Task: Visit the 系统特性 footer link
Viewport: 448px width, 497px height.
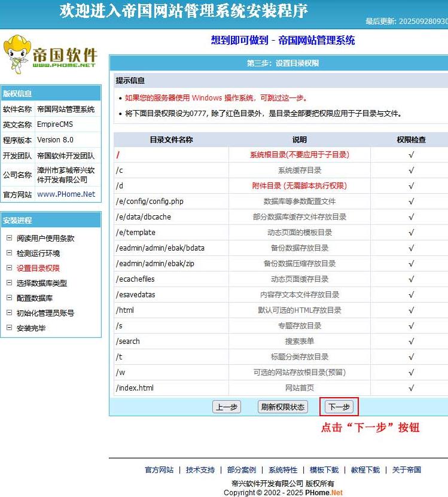Action: 283,470
